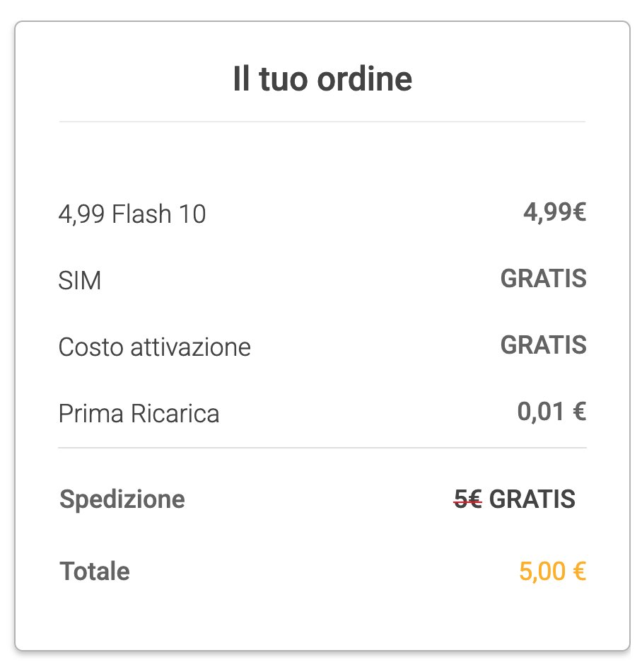Click the divider line under the heading
The image size is (642, 672).
coord(322,122)
